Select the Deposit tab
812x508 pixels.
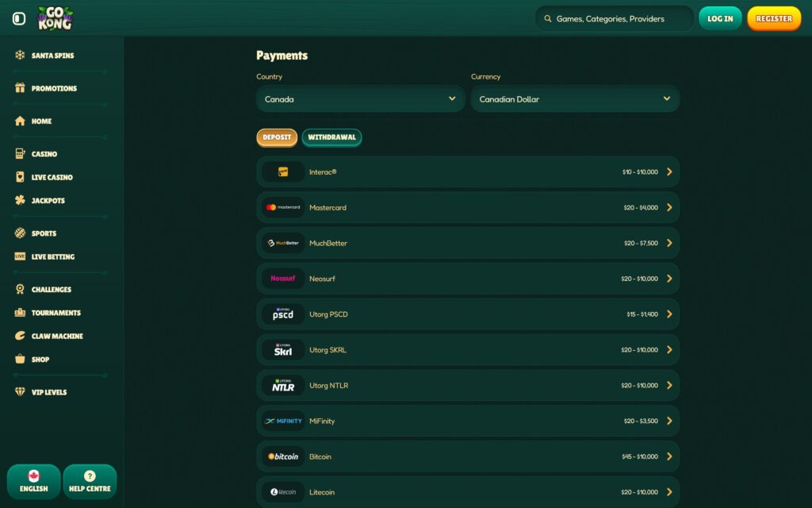(277, 137)
